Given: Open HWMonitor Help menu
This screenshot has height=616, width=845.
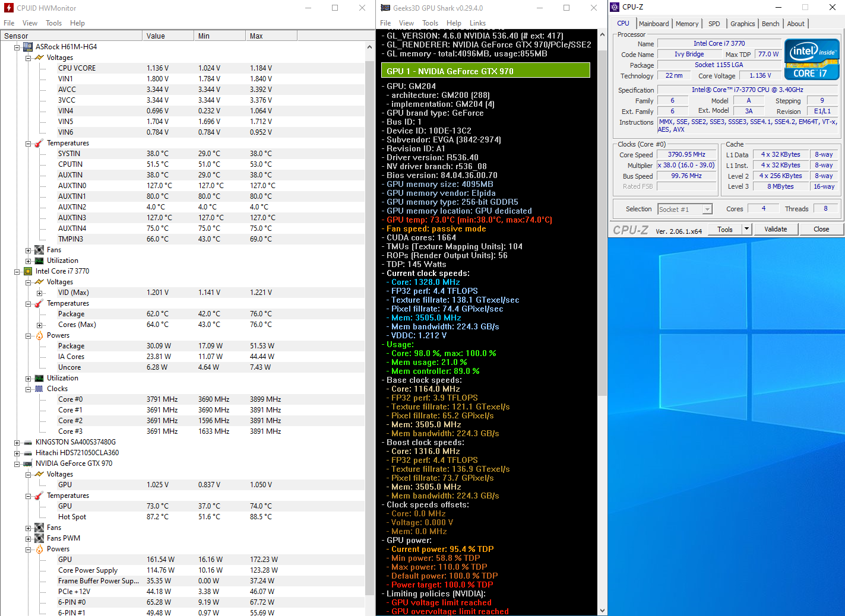Looking at the screenshot, I should click(x=77, y=23).
